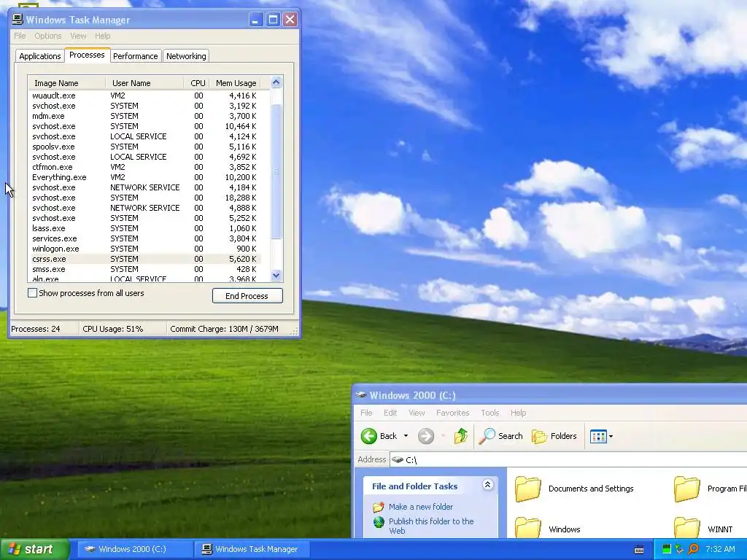Click the Address bar field showing C:\
The height and width of the screenshot is (560, 747).
pyautogui.click(x=567, y=459)
